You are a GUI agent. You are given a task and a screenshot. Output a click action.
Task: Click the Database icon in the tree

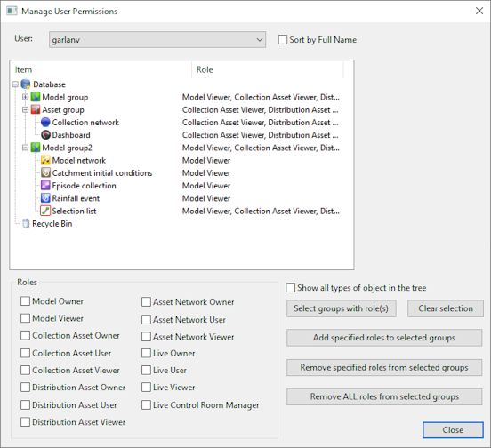[26, 84]
